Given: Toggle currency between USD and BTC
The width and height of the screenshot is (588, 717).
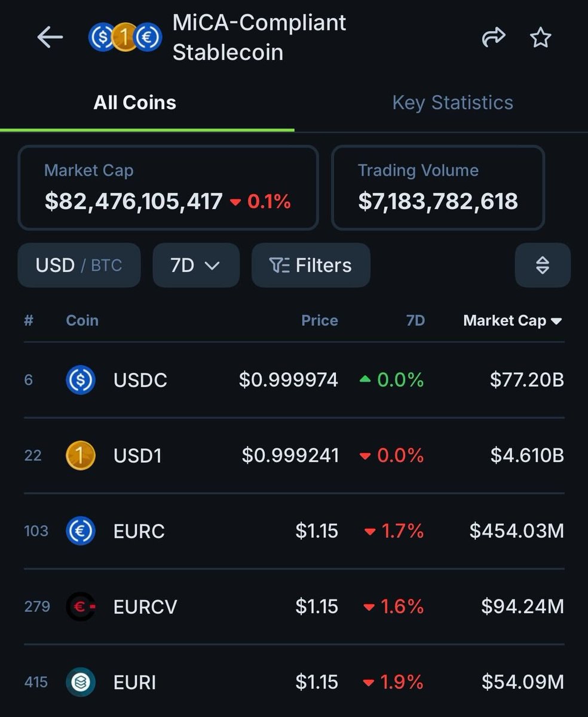Looking at the screenshot, I should click(79, 265).
